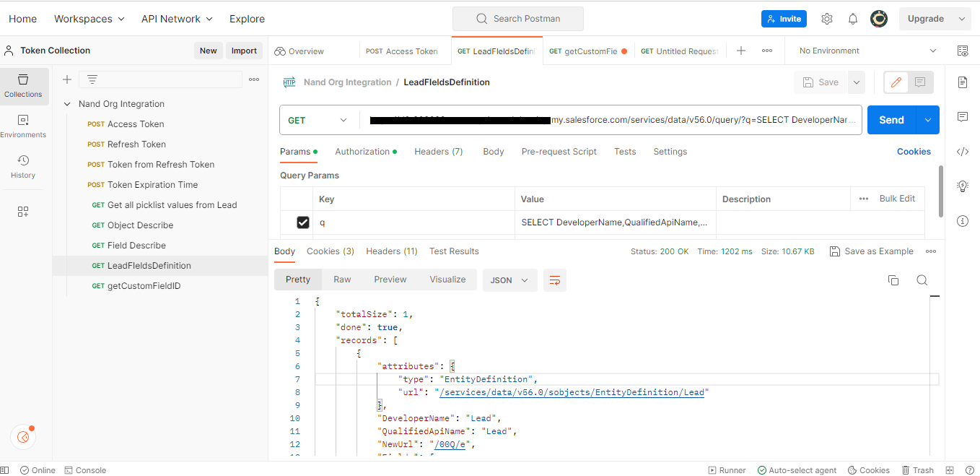This screenshot has height=476, width=980.
Task: Open the Upgrade dropdown arrow
Action: 962,19
